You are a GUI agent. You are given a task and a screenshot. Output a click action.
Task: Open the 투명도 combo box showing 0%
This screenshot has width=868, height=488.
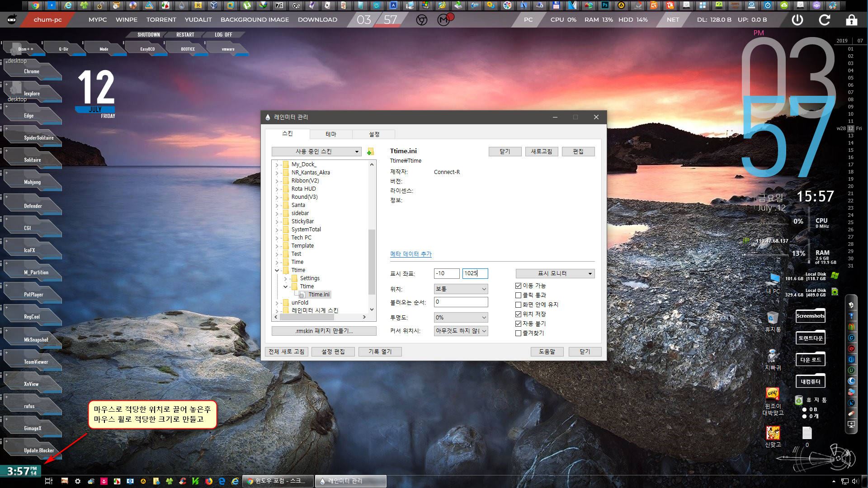point(461,317)
